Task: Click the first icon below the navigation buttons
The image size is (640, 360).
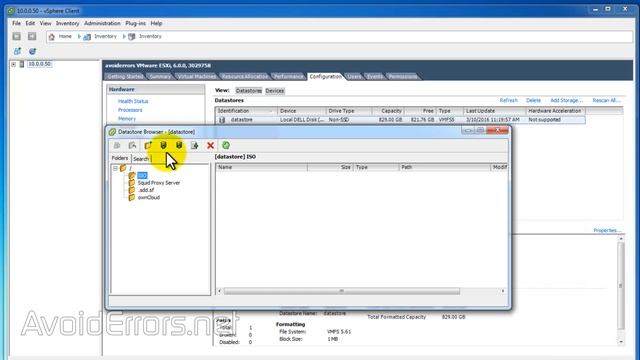Action: tap(17, 51)
